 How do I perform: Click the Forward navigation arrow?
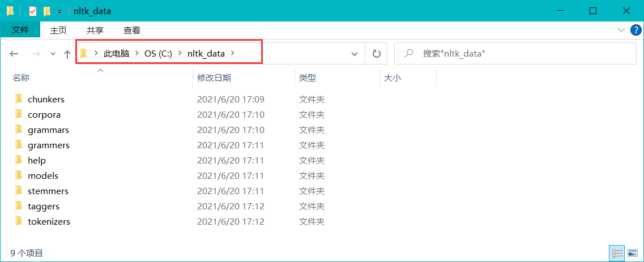[36, 54]
